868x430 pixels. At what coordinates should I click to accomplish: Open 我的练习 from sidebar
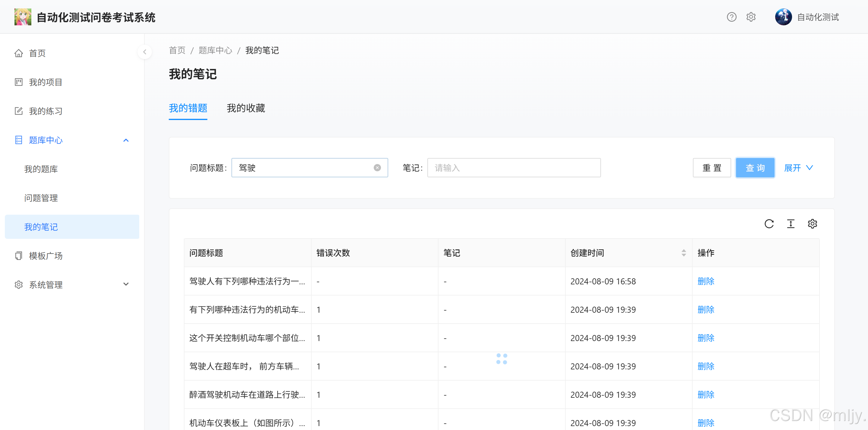point(46,111)
